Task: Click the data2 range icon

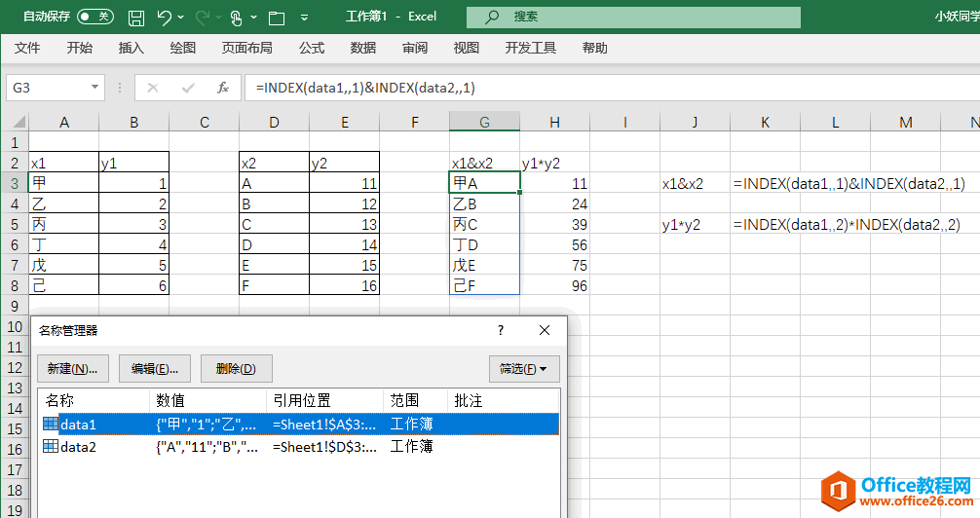Action: tap(51, 446)
